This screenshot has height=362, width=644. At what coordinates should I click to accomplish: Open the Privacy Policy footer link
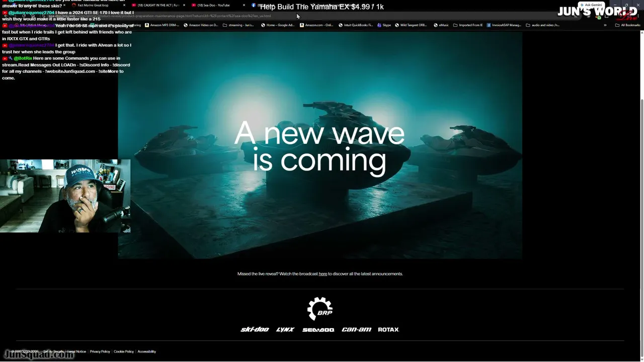pyautogui.click(x=100, y=351)
